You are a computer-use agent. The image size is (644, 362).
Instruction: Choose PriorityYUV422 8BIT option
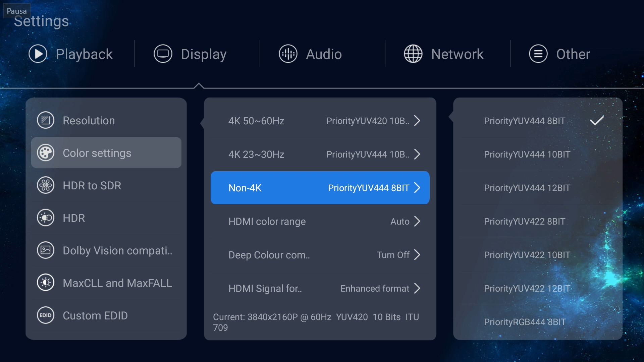click(538, 221)
